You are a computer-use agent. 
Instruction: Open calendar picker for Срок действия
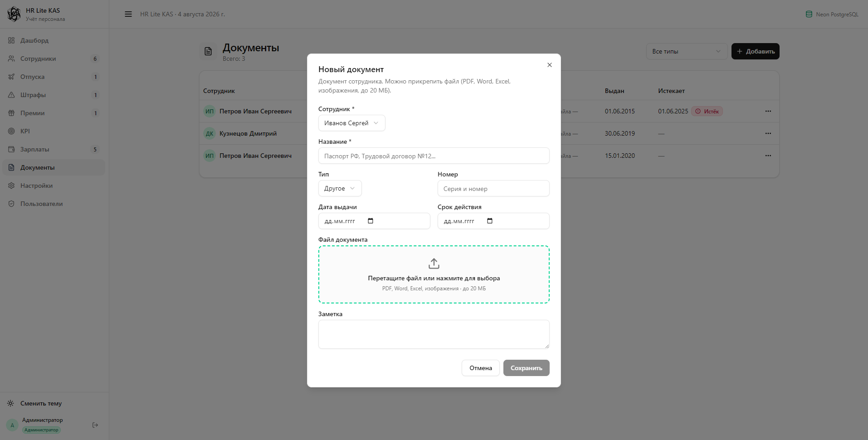point(490,221)
